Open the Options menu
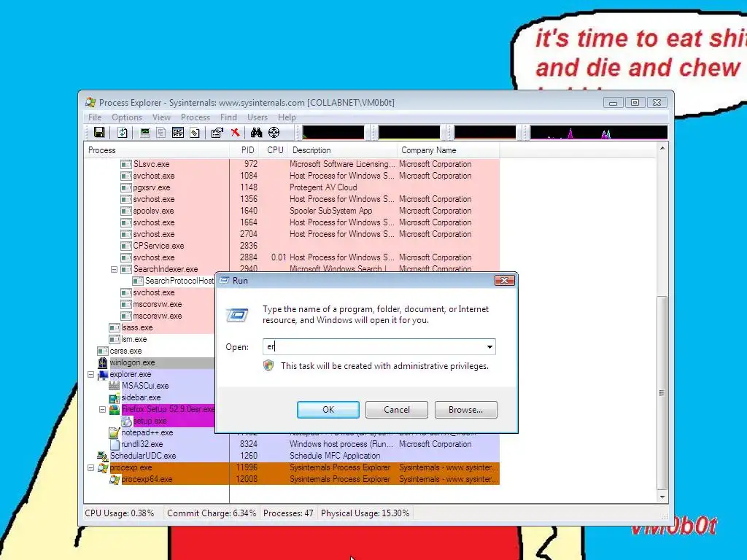Image resolution: width=747 pixels, height=560 pixels. (x=127, y=117)
